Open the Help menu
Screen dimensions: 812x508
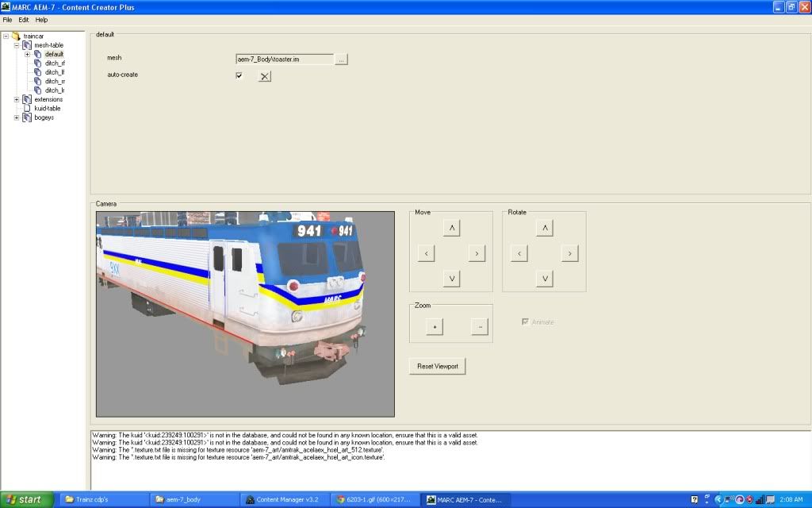coord(41,20)
